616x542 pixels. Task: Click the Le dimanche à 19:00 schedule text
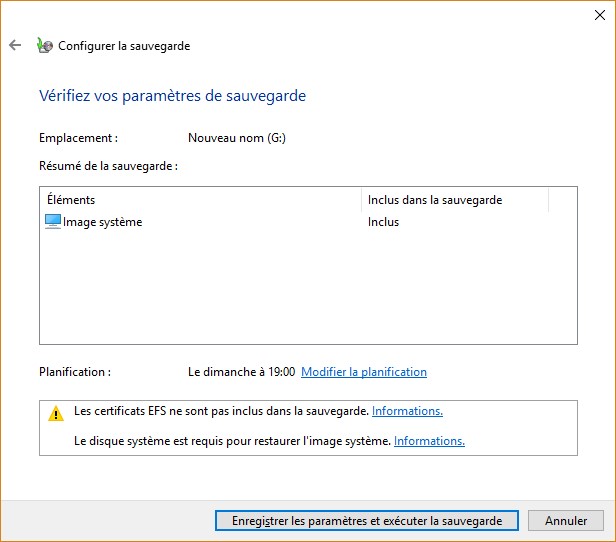tap(242, 372)
